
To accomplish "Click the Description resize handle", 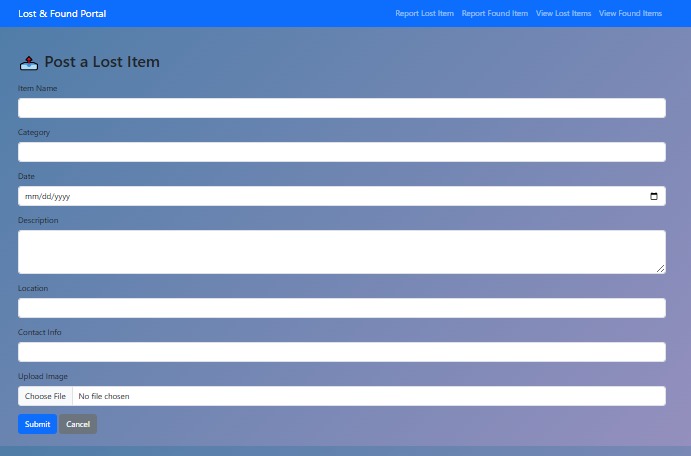I will (660, 269).
